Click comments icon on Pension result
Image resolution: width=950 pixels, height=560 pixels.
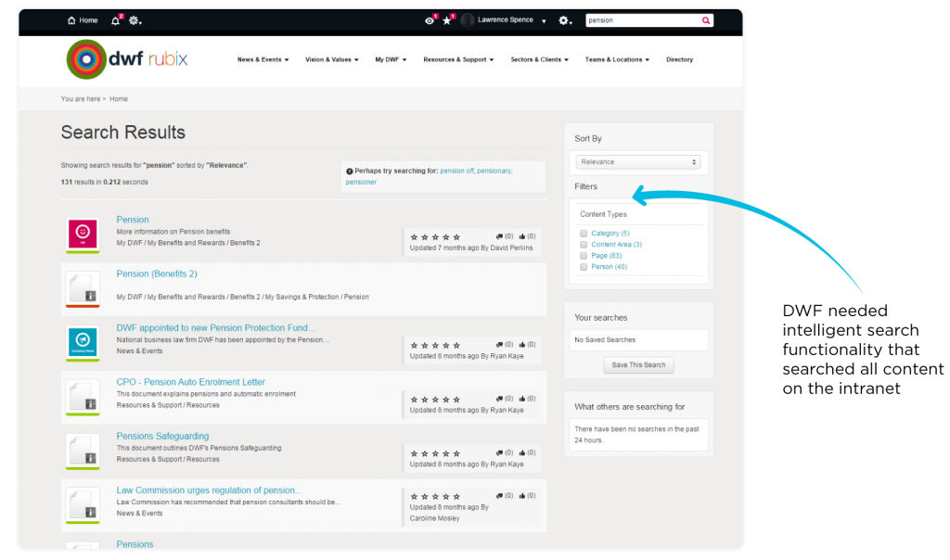point(499,236)
